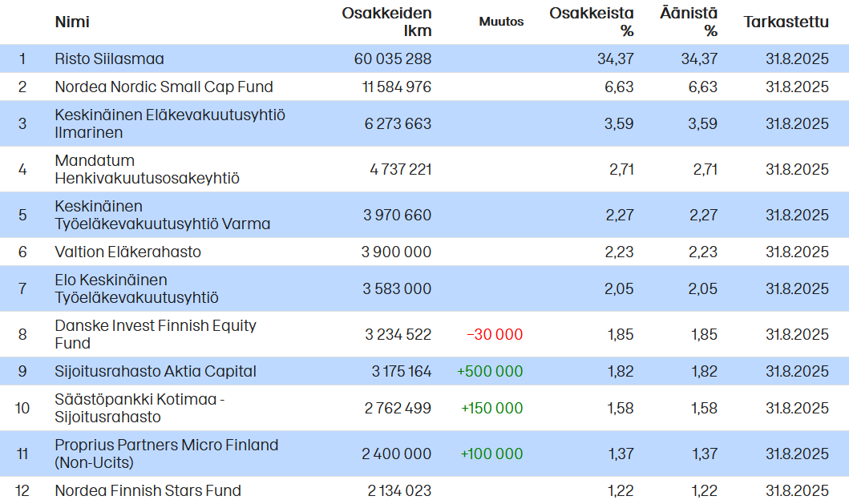
Task: Click Sijoitusrahasto Aktia Capital name
Action: click(155, 371)
